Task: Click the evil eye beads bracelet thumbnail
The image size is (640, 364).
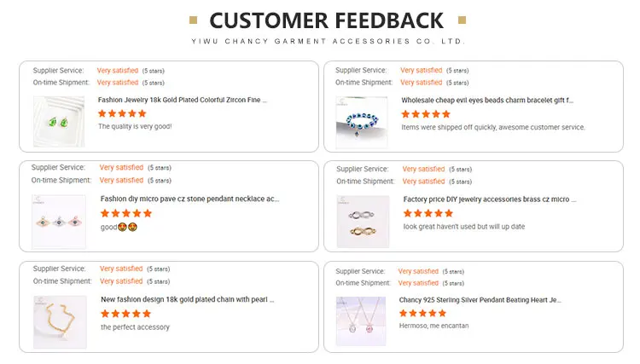Action: pos(362,121)
